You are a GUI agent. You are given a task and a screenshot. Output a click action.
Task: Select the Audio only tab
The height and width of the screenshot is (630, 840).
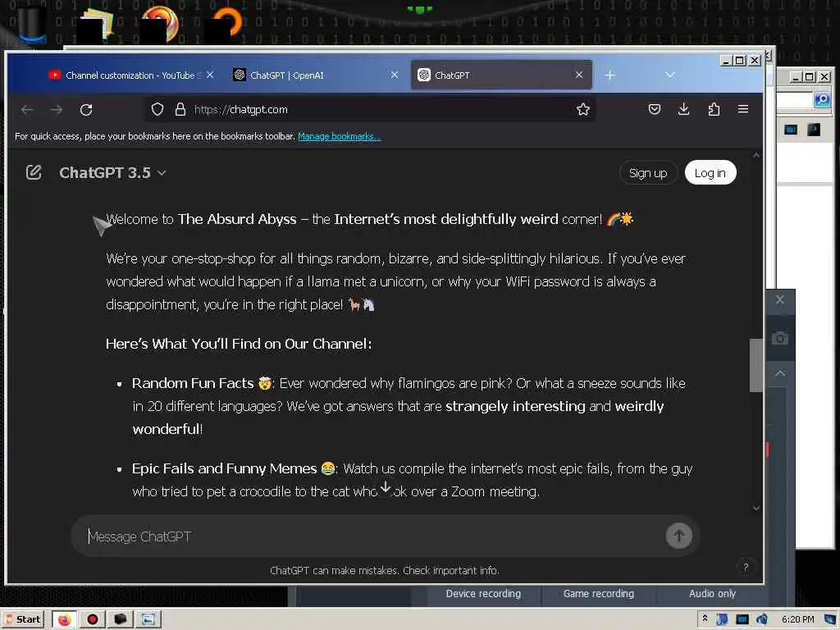pyautogui.click(x=712, y=594)
